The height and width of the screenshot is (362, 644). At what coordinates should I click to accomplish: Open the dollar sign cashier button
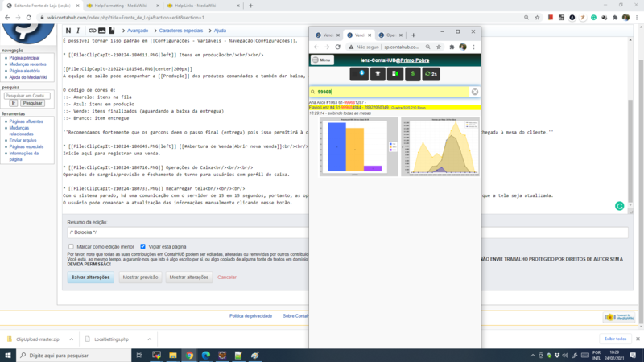point(413,74)
